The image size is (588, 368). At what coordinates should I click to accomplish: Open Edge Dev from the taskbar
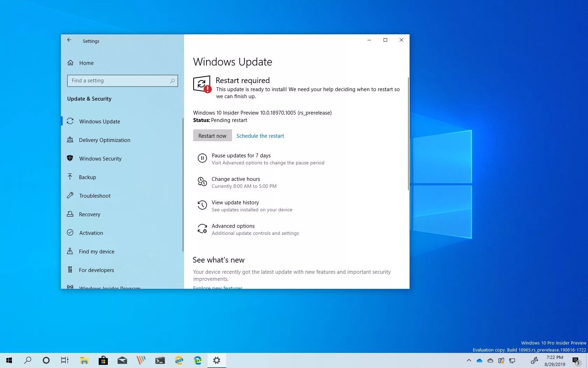point(198,360)
